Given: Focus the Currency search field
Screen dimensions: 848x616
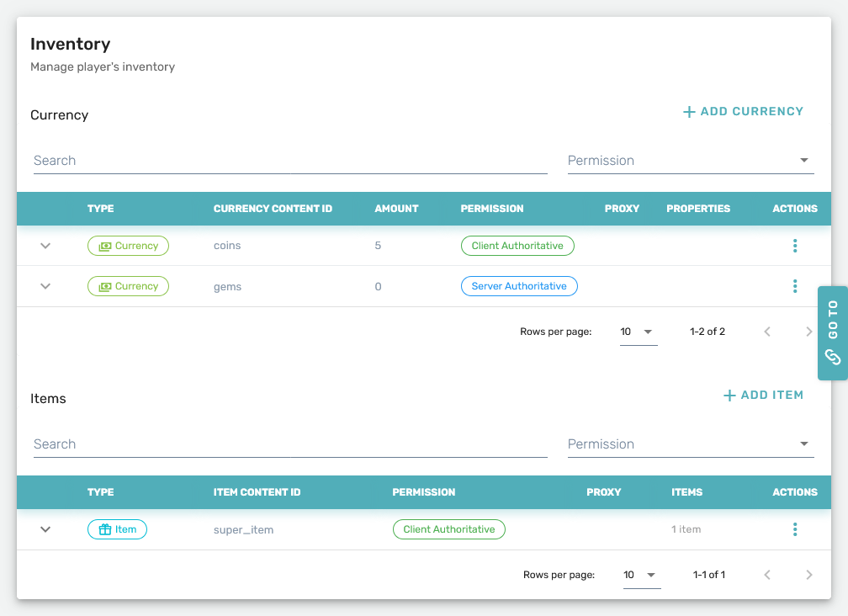Looking at the screenshot, I should pyautogui.click(x=290, y=161).
